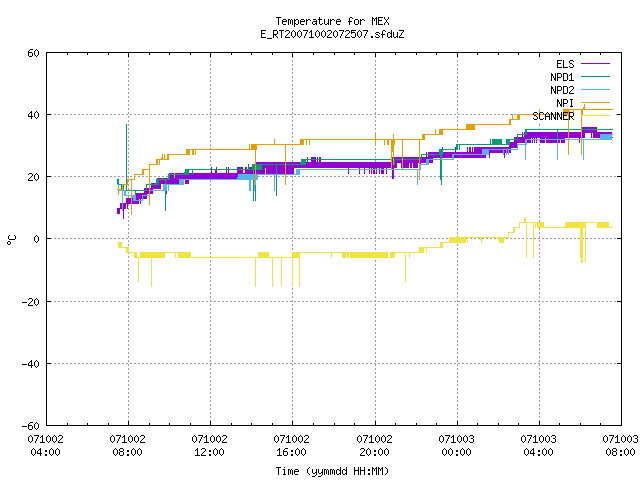The width and height of the screenshot is (640, 480).
Task: Click the ELS legend label
Action: [565, 64]
